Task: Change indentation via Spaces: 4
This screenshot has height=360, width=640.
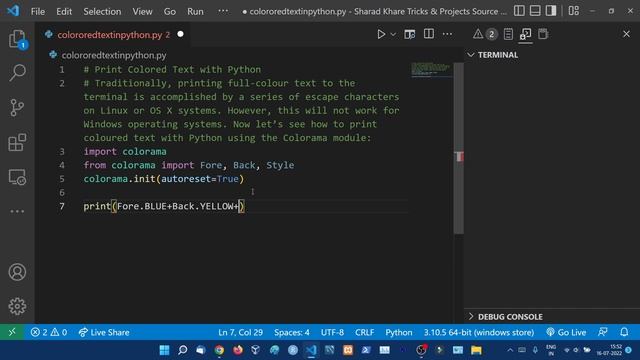Action: click(x=291, y=332)
